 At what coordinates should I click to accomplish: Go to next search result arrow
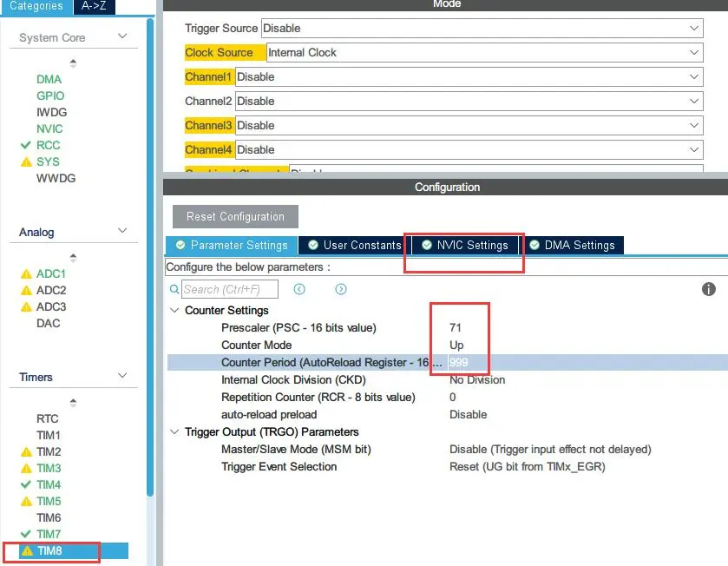pyautogui.click(x=341, y=289)
